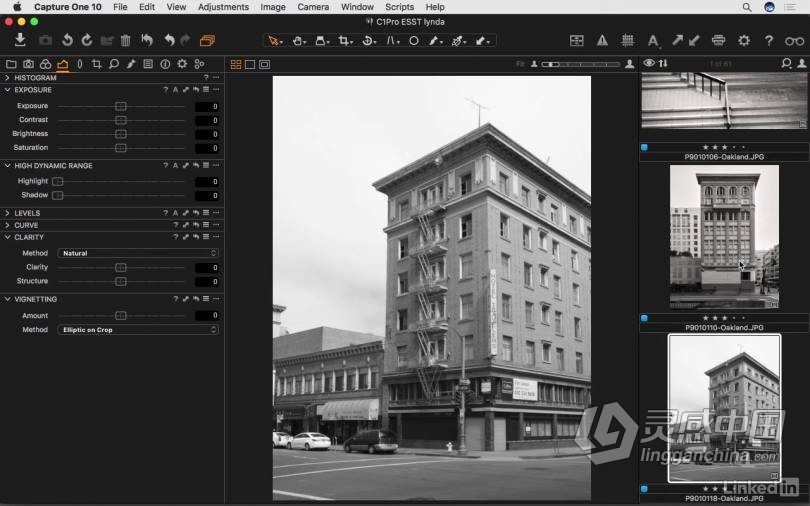Click the trash delete icon

pos(126,40)
